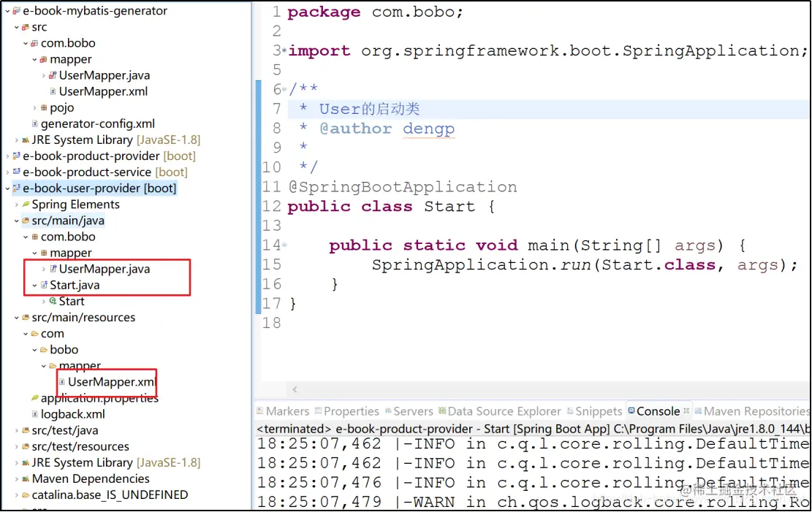Click the logback.xml file icon

click(34, 414)
